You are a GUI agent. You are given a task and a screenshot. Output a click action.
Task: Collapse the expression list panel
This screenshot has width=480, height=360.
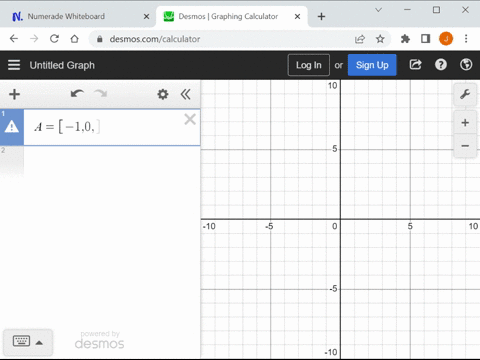tap(186, 94)
